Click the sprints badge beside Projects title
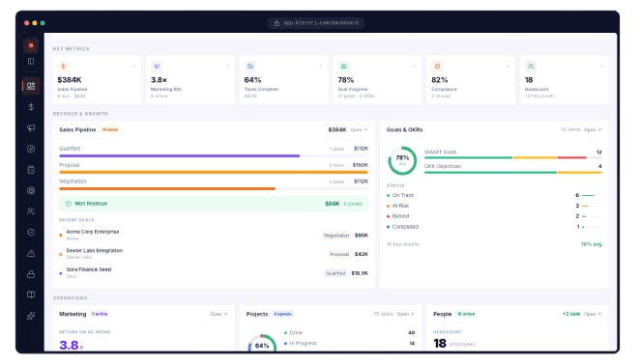This screenshot has width=640, height=364. tap(282, 314)
